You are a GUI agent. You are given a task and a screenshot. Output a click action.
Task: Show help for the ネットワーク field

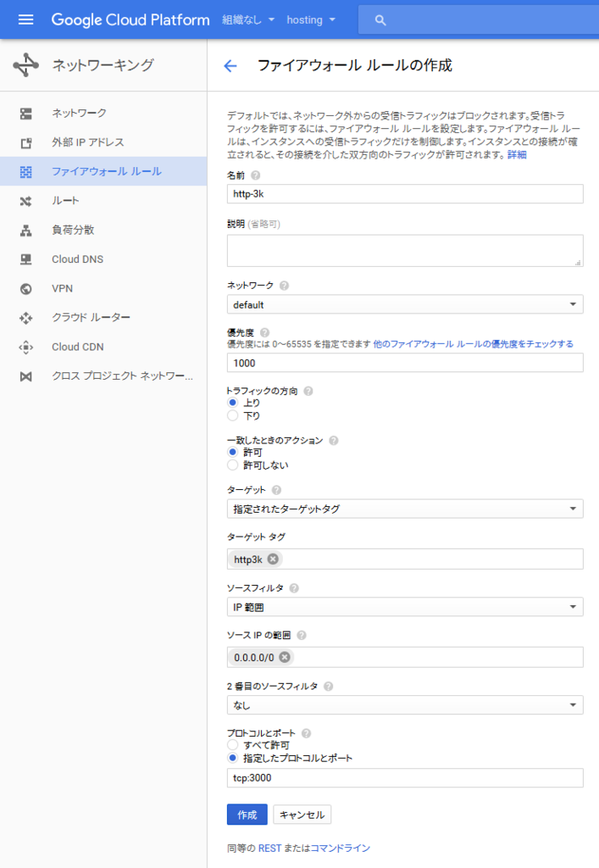click(285, 286)
